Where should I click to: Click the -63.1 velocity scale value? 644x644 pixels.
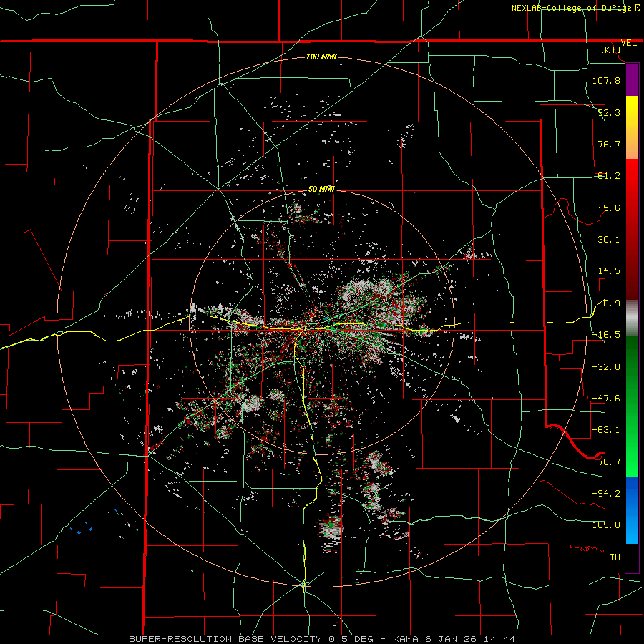pos(606,430)
